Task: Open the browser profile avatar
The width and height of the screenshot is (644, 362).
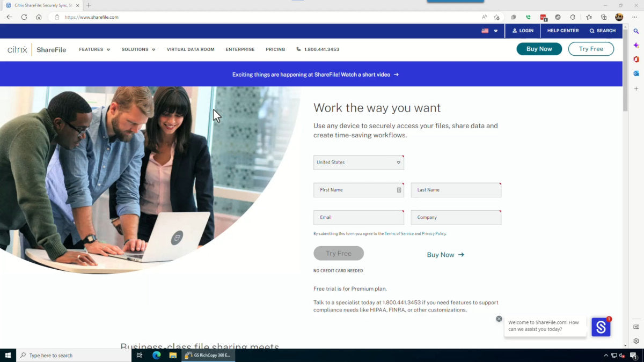Action: coord(619,17)
